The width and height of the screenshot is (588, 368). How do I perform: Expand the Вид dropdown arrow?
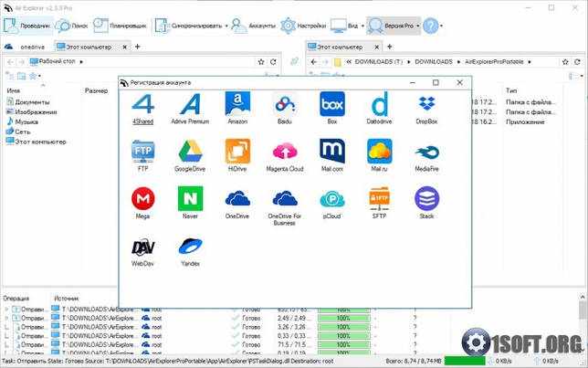(362, 26)
